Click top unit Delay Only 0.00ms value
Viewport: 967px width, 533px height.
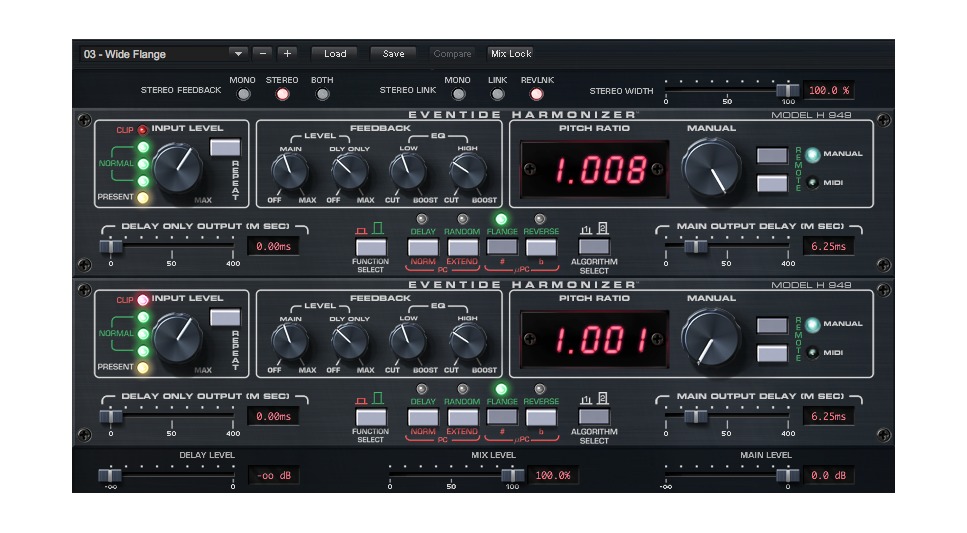click(273, 246)
